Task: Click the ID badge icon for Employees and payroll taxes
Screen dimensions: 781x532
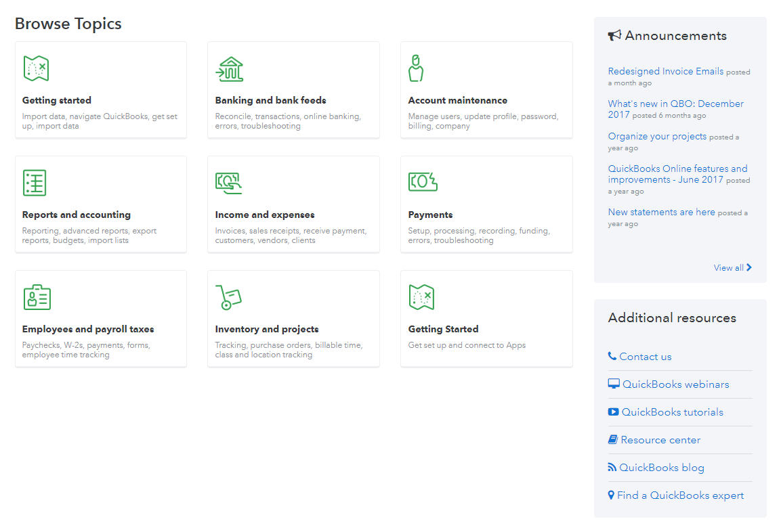Action: click(37, 297)
